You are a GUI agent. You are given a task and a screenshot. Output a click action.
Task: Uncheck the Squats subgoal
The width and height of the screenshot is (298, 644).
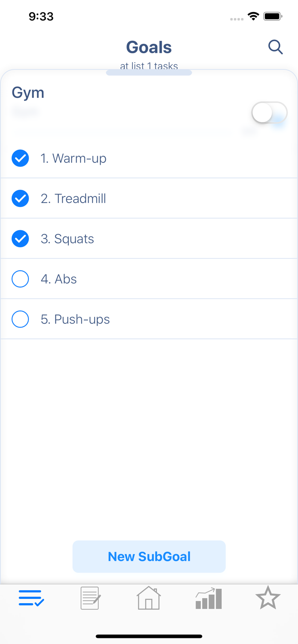tap(20, 239)
